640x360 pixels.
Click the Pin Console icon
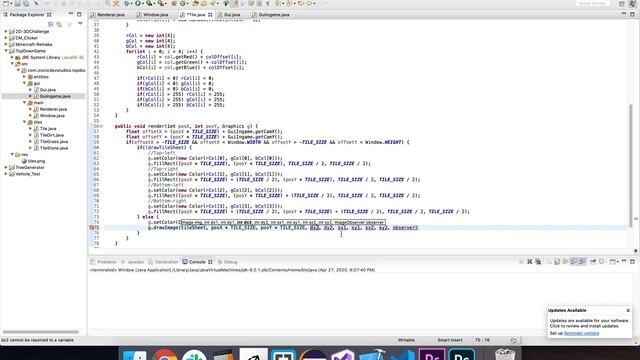(x=593, y=262)
